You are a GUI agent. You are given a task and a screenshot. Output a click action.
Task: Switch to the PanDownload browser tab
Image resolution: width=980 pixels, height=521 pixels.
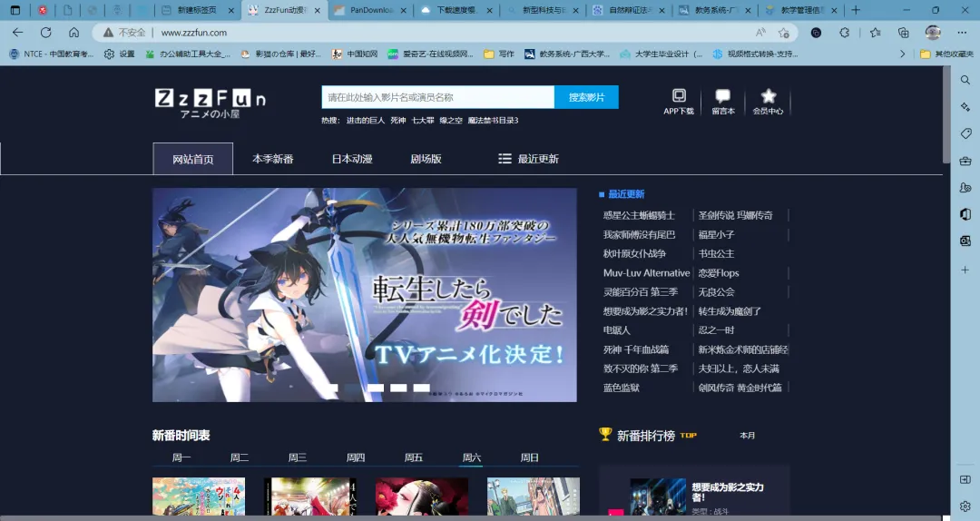(x=370, y=10)
